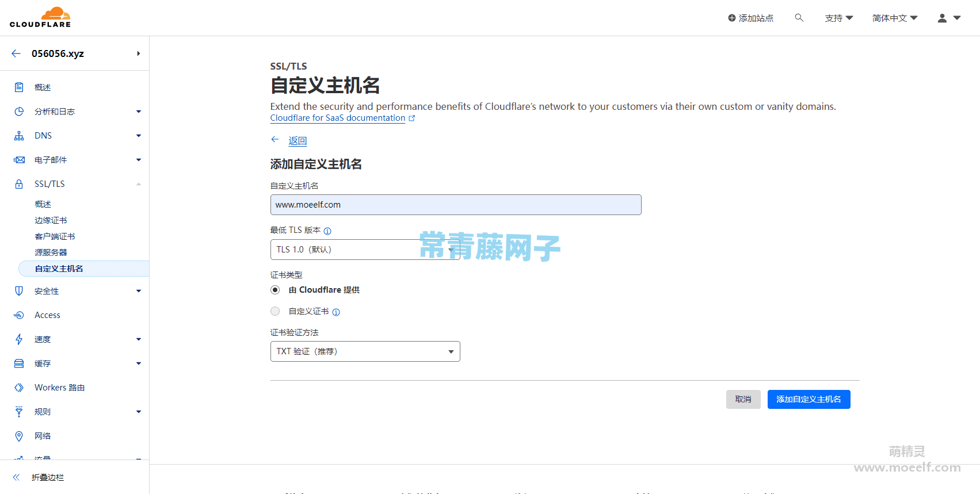The width and height of the screenshot is (980, 494).
Task: Open the 最低 TLS 版本 dropdown
Action: [x=365, y=250]
